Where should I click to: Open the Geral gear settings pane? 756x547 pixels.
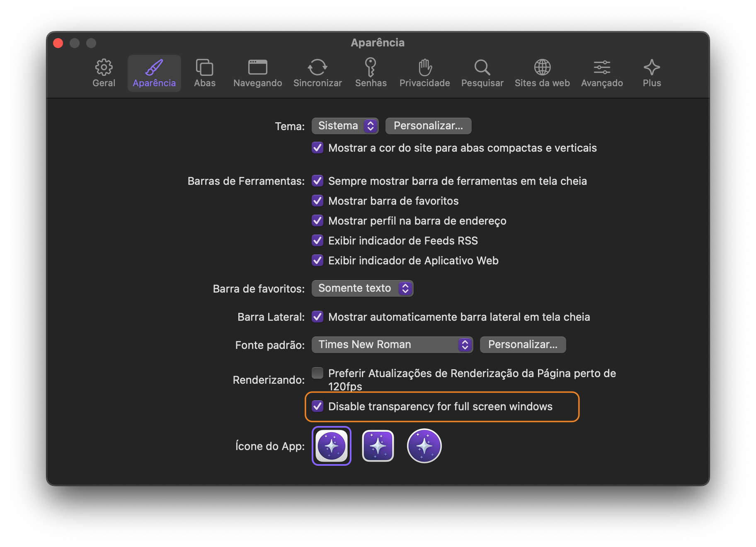click(x=104, y=73)
